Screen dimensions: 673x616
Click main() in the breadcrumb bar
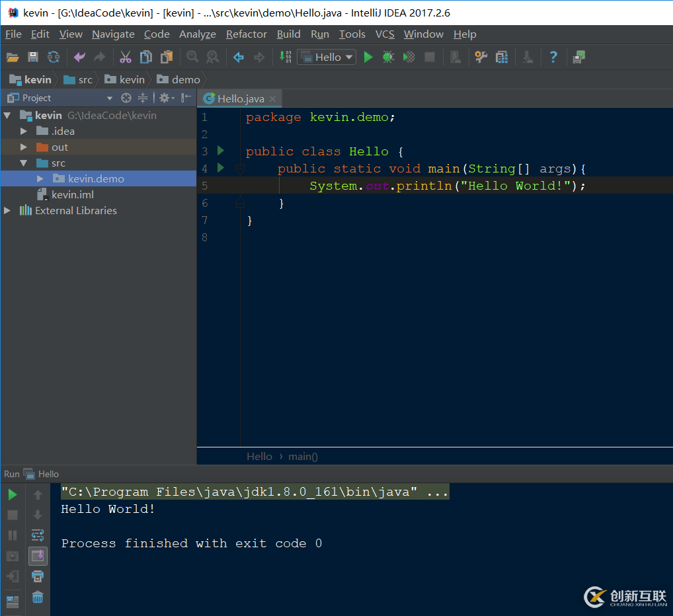pyautogui.click(x=303, y=456)
